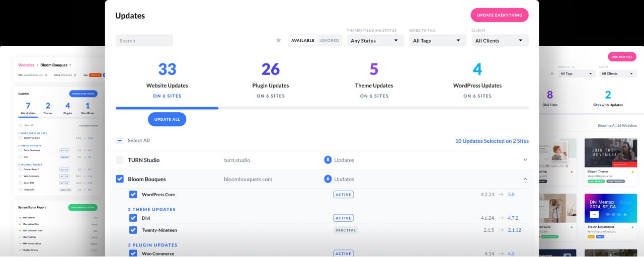644x257 pixels.
Task: Check the TURN Studio checkbox
Action: coord(120,160)
